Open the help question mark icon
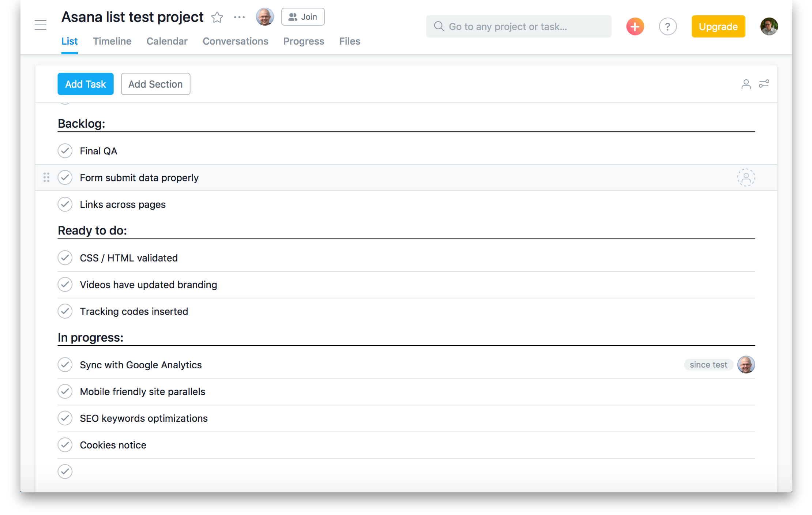 click(x=668, y=26)
